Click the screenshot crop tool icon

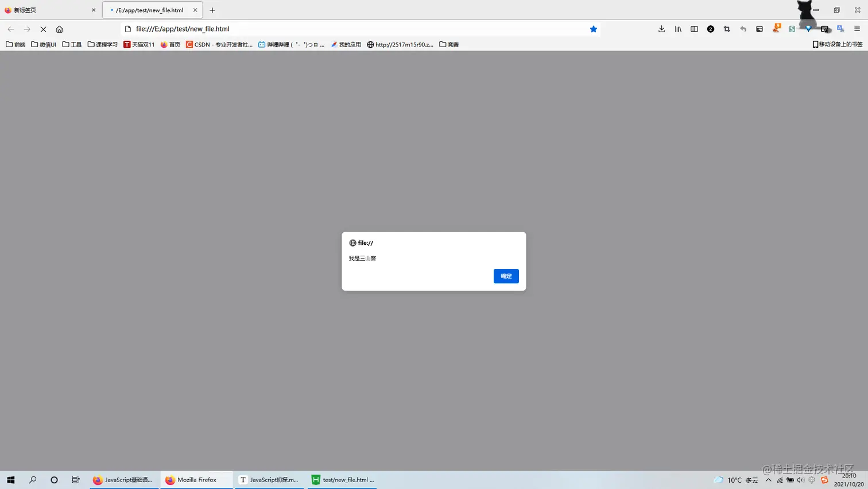click(727, 29)
